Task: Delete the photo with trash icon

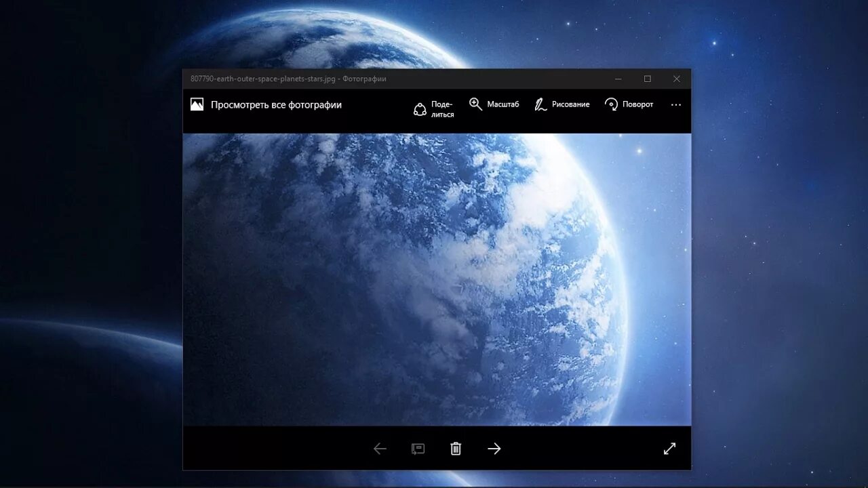Action: coord(456,449)
